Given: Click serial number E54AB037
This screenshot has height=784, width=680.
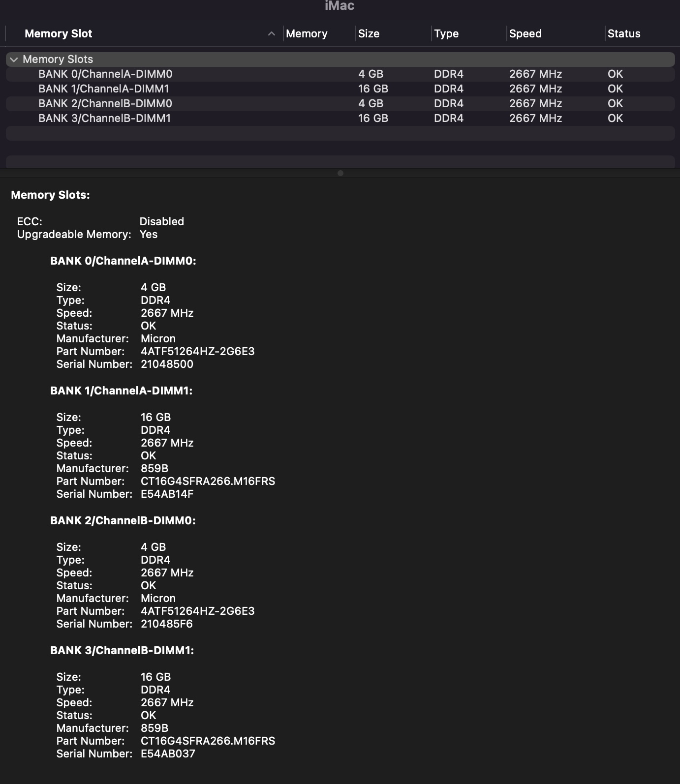Looking at the screenshot, I should pyautogui.click(x=168, y=754).
